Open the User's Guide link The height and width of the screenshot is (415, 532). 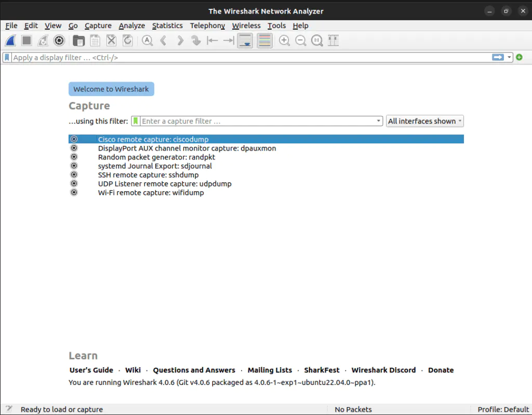pos(91,370)
